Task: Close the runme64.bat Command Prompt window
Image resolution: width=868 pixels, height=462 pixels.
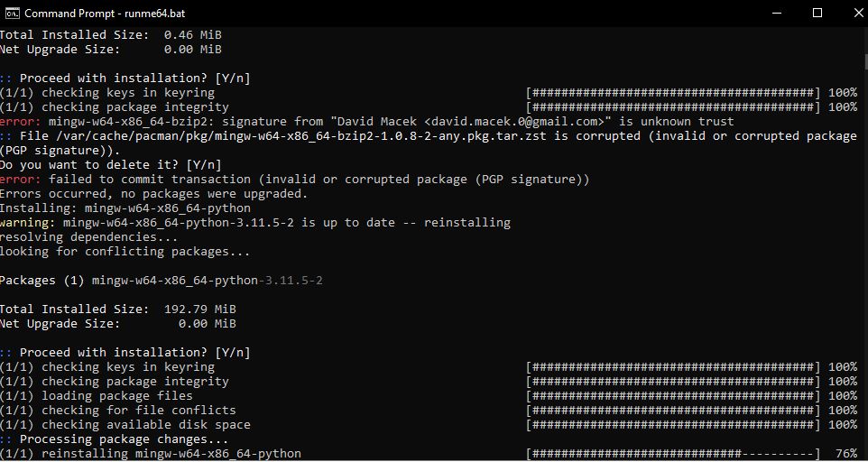Action: coord(858,13)
